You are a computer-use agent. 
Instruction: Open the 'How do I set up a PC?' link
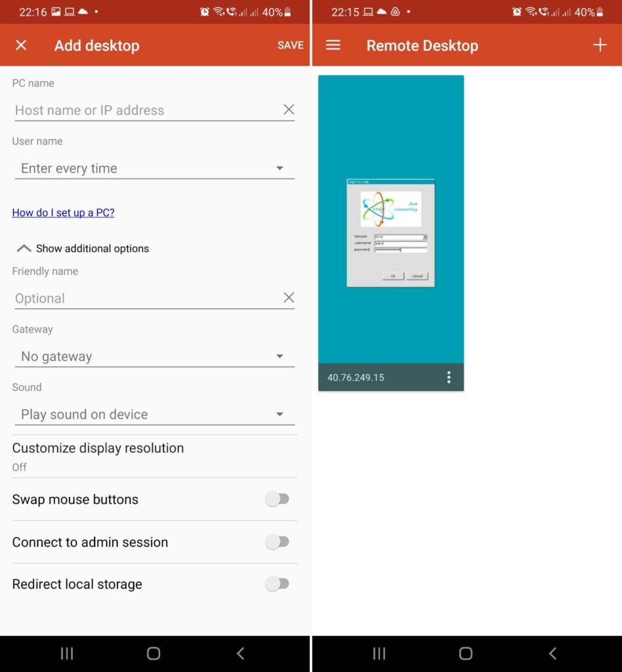tap(63, 213)
